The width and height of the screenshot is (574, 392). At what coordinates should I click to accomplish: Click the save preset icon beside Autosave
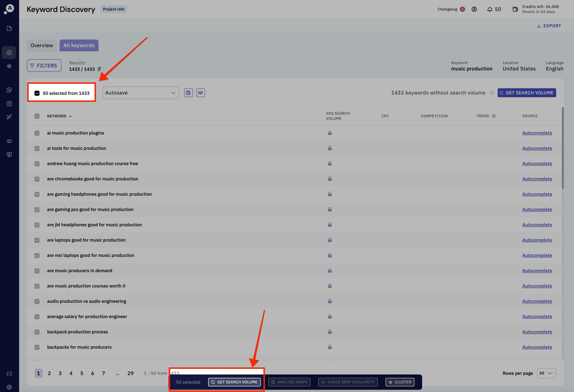[188, 93]
